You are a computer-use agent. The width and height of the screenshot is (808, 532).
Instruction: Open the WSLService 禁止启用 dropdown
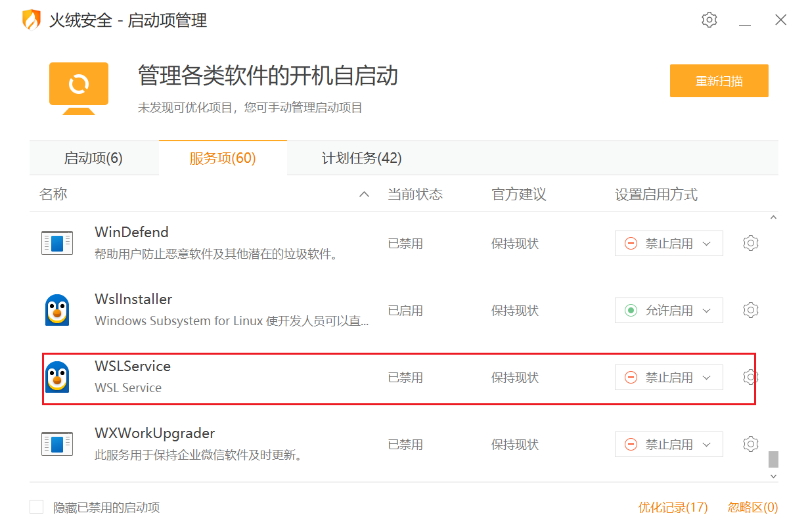(669, 377)
